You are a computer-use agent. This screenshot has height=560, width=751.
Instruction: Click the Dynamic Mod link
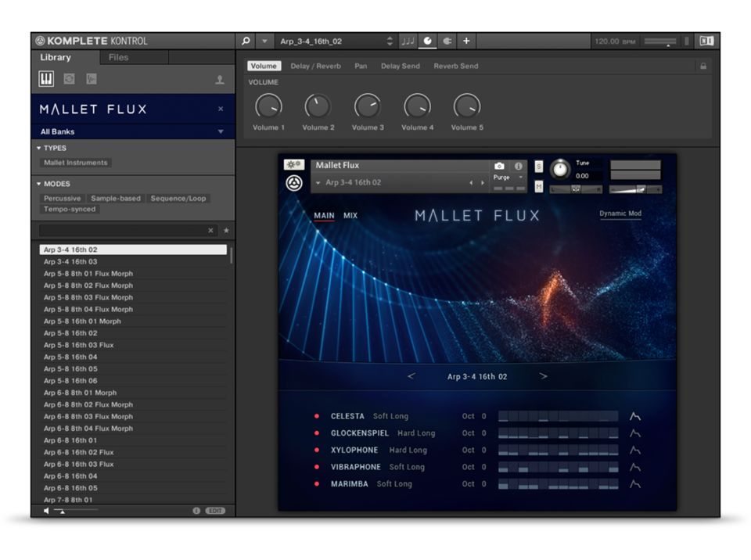620,214
